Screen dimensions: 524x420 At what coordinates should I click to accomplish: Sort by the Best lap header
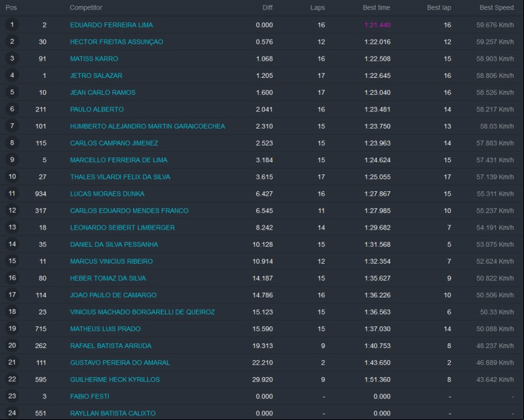coord(439,7)
